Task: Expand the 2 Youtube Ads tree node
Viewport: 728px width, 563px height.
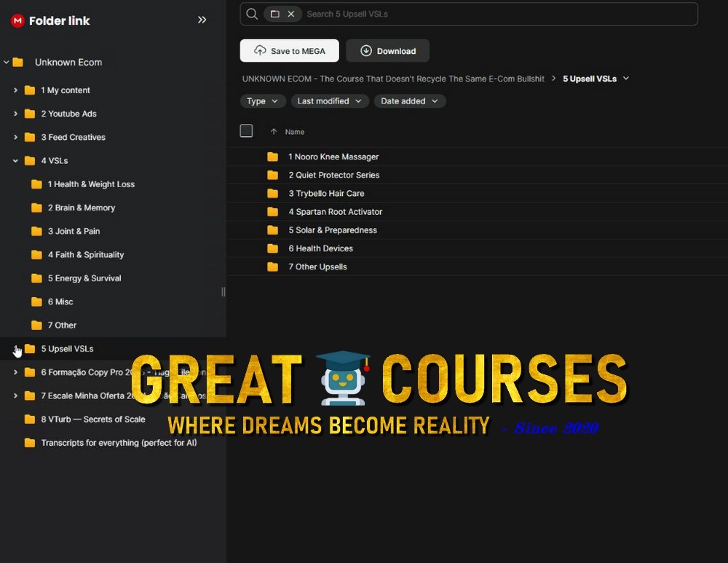Action: [x=15, y=114]
